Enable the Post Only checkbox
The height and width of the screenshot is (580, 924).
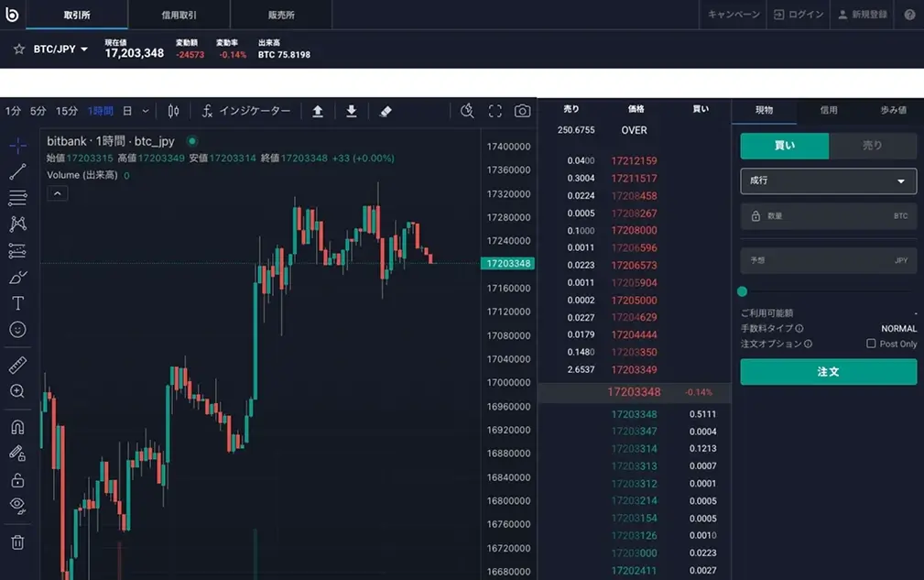point(870,344)
